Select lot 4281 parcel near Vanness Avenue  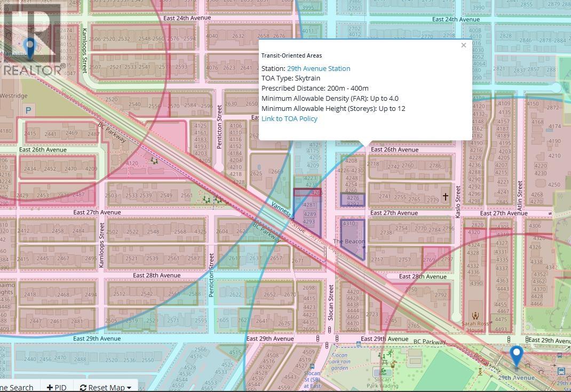pyautogui.click(x=309, y=205)
